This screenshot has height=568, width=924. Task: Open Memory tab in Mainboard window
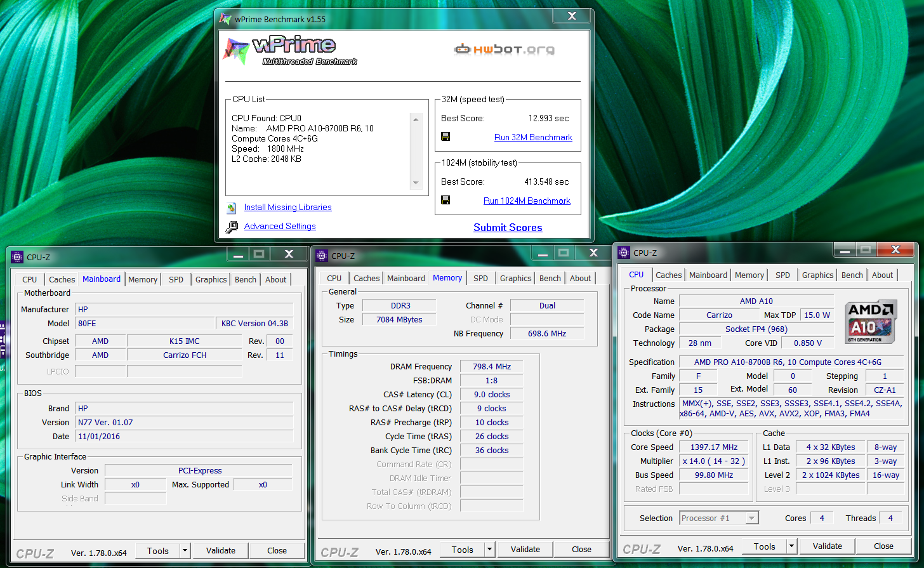pos(143,279)
